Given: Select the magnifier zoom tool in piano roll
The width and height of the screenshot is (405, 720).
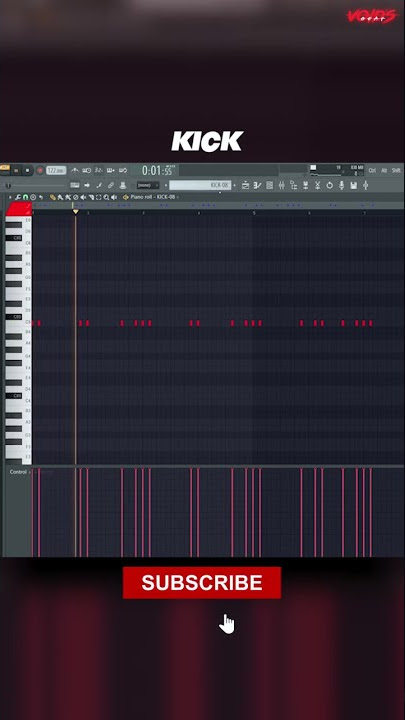Looking at the screenshot, I should [106, 197].
